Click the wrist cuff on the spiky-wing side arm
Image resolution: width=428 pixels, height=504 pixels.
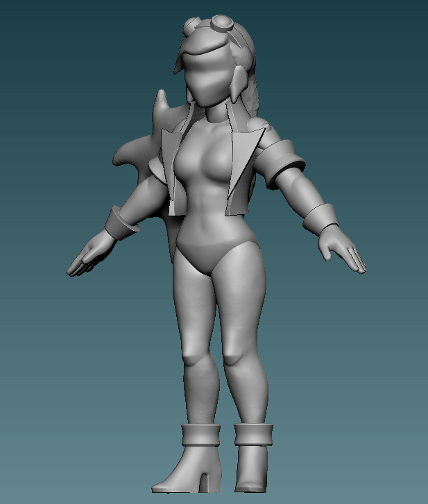(x=123, y=223)
